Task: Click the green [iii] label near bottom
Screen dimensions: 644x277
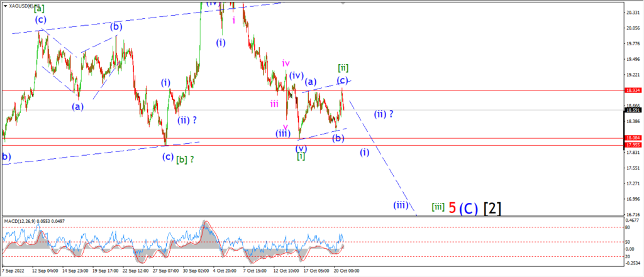Action: [x=438, y=207]
